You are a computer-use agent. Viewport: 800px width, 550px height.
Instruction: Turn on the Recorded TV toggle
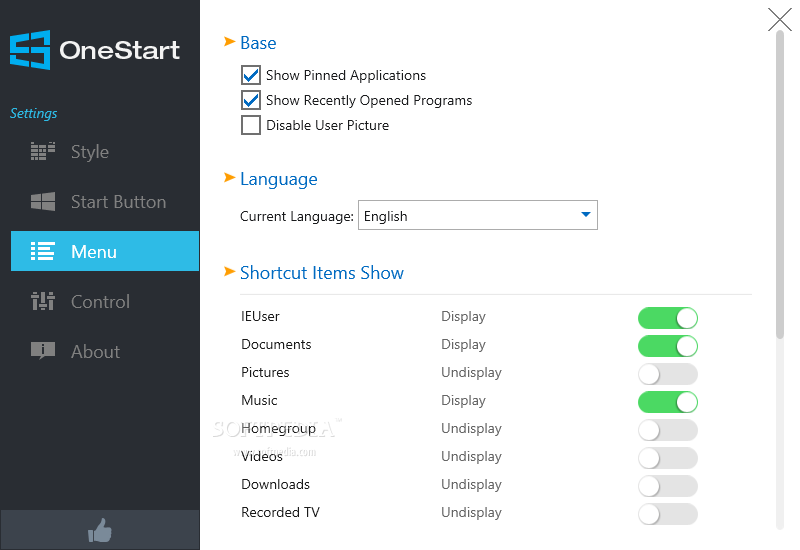click(x=667, y=514)
